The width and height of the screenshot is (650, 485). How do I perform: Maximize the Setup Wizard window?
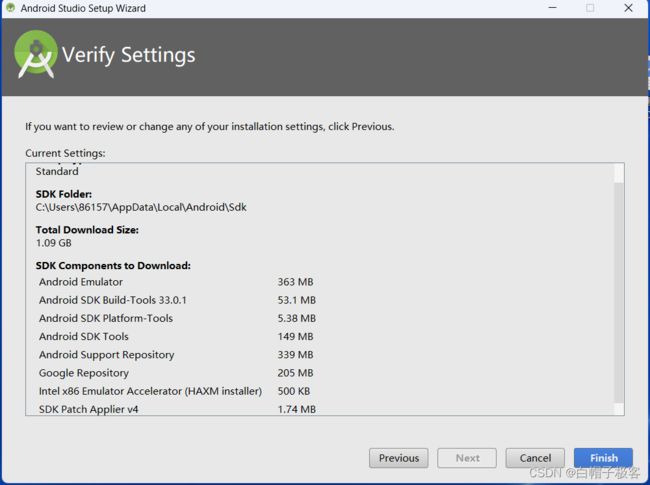590,8
